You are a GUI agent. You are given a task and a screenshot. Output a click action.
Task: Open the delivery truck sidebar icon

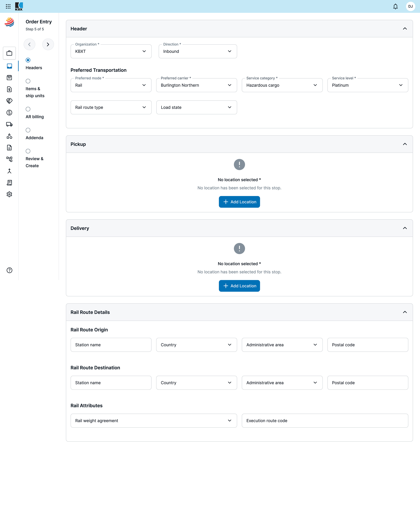pos(9,124)
